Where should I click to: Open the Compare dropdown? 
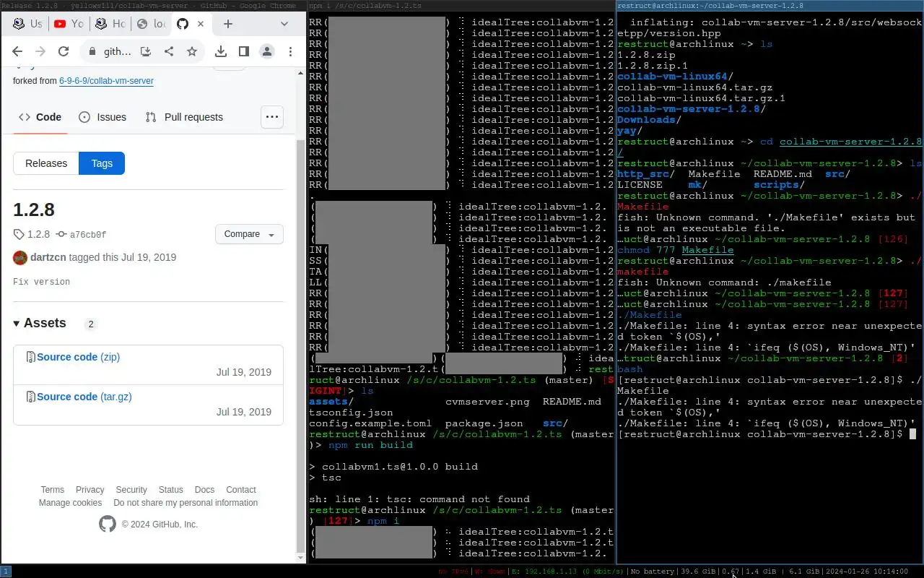pos(249,234)
